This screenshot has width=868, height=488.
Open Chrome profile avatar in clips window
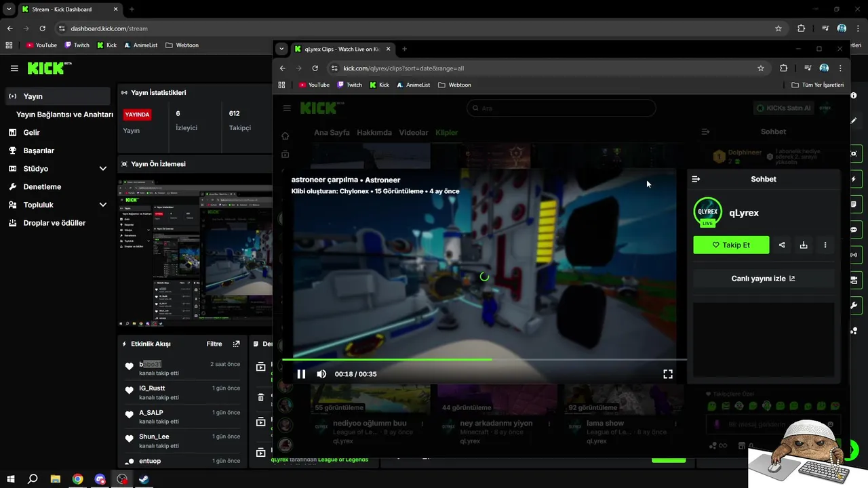click(x=824, y=68)
